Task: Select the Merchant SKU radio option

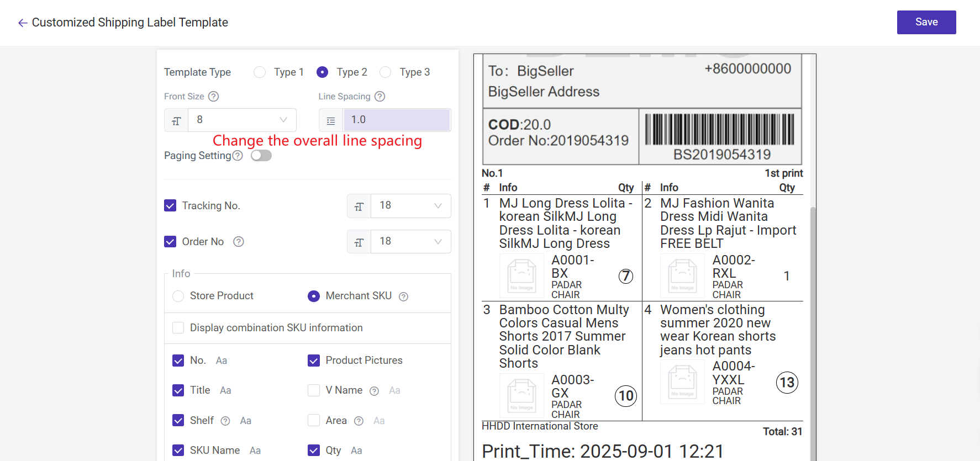Action: (x=314, y=296)
